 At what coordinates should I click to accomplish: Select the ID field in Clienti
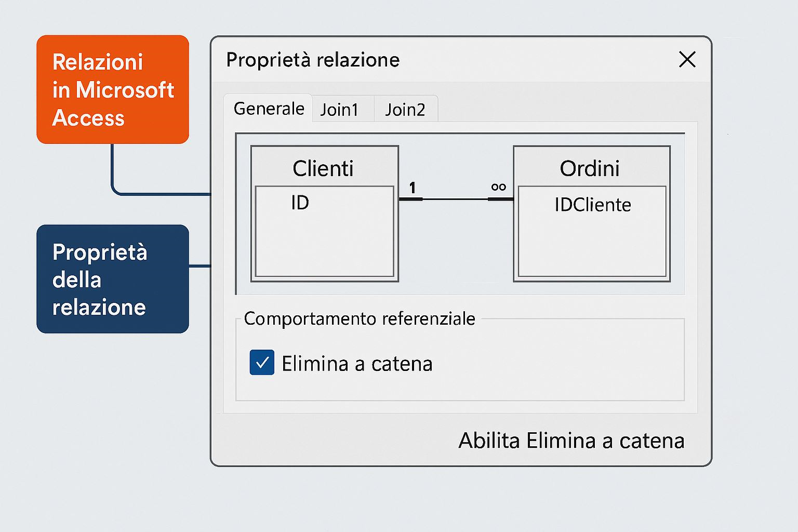[x=300, y=203]
